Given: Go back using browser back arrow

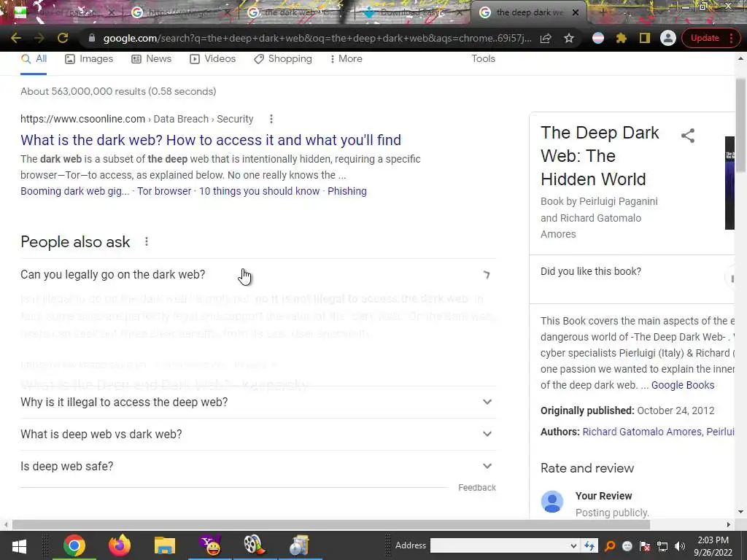Looking at the screenshot, I should tap(15, 38).
